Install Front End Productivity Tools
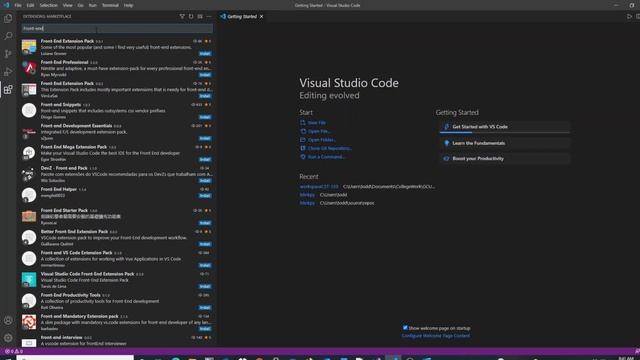The width and height of the screenshot is (640, 360). pyautogui.click(x=205, y=307)
